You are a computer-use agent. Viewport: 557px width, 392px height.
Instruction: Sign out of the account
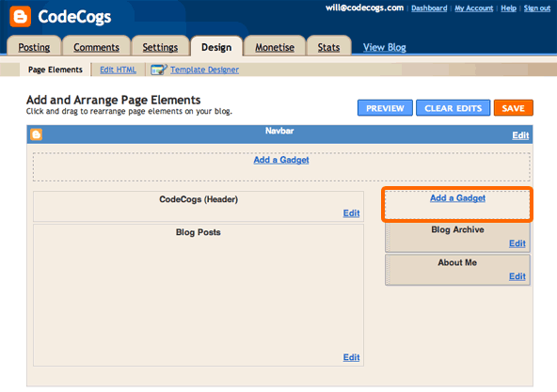(x=536, y=8)
